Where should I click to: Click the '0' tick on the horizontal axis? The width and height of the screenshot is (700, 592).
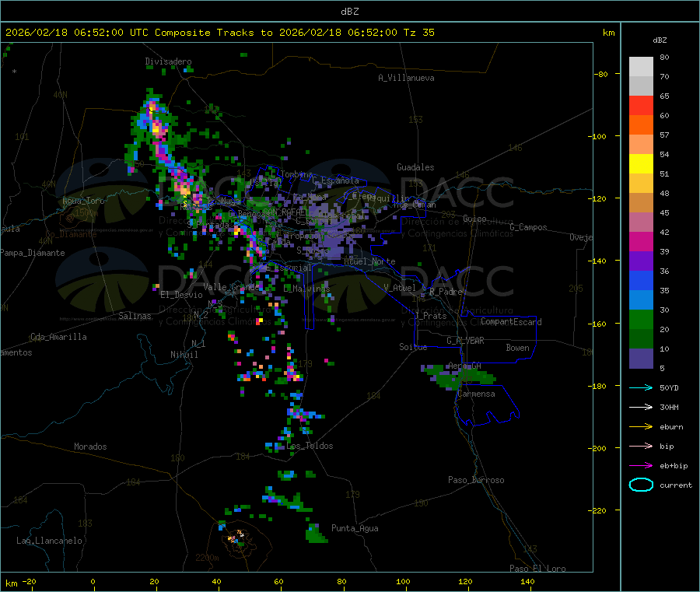click(93, 581)
